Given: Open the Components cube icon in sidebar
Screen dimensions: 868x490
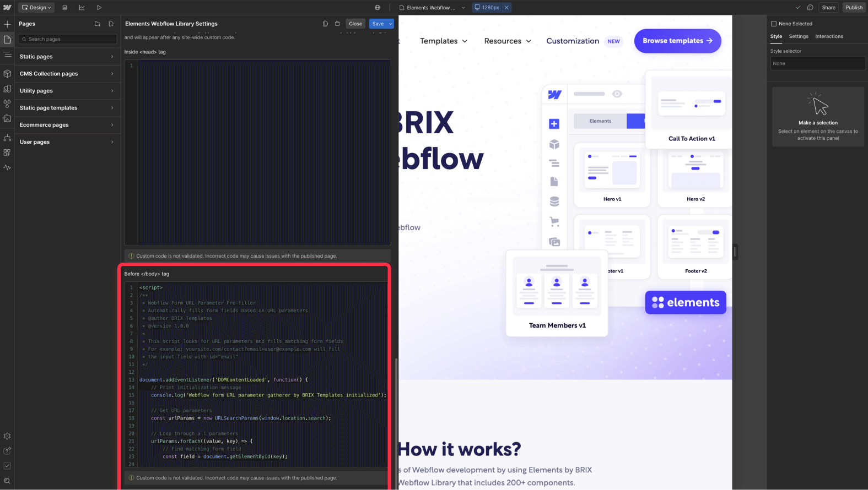Looking at the screenshot, I should [x=7, y=73].
